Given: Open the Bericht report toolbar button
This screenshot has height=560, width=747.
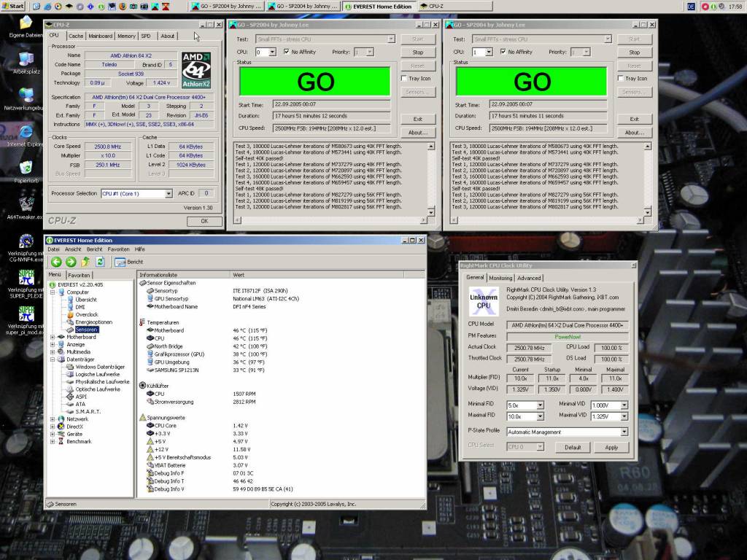Looking at the screenshot, I should coord(128,262).
